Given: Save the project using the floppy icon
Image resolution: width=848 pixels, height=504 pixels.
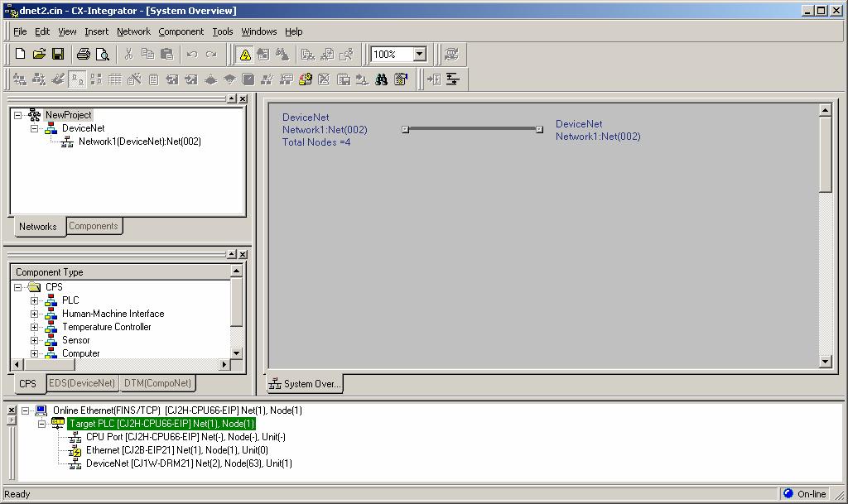Looking at the screenshot, I should click(x=58, y=54).
